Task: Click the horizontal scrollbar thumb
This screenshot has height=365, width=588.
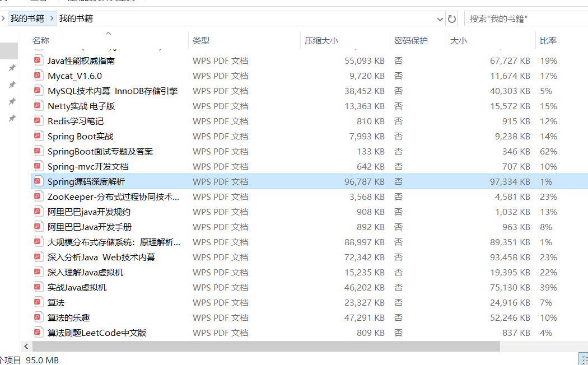Action: pos(266,347)
